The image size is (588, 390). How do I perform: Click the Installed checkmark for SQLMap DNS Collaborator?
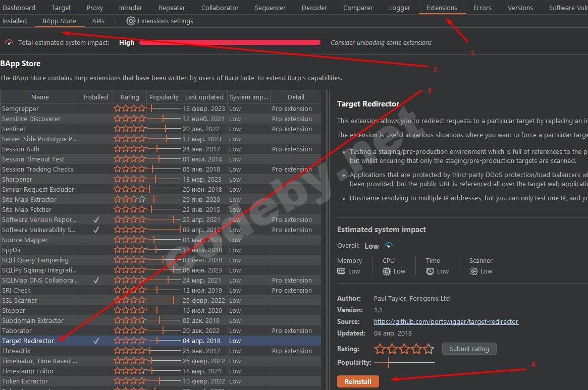[96, 280]
